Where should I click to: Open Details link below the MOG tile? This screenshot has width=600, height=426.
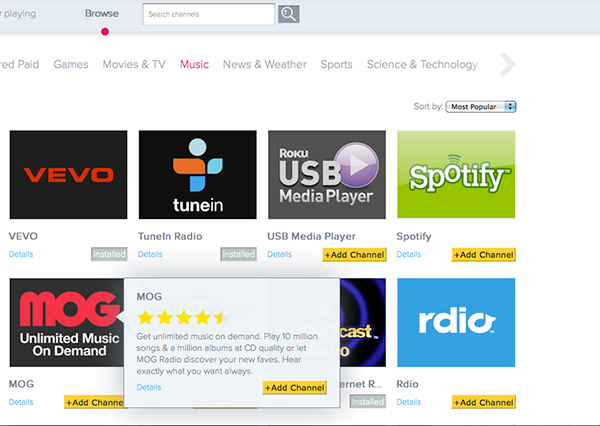point(21,402)
